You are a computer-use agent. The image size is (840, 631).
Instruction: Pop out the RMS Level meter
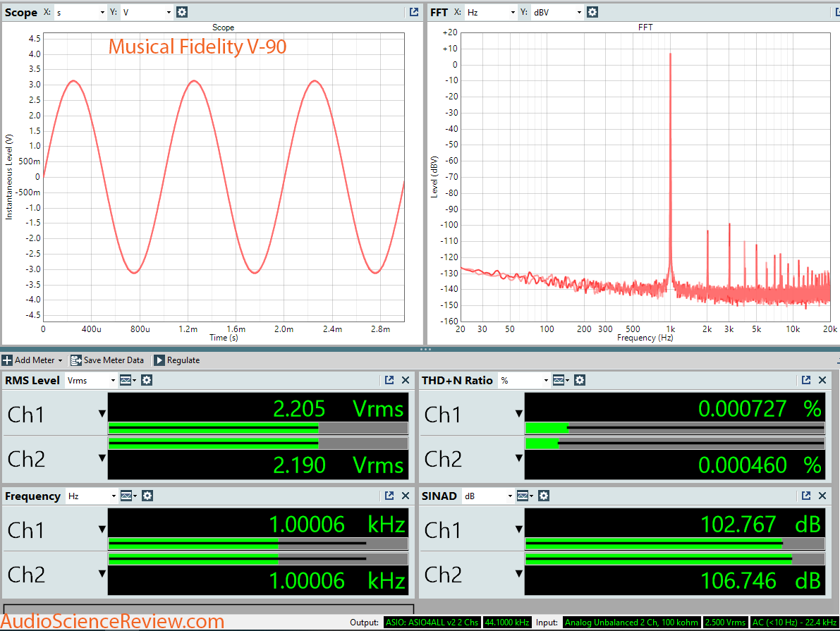coord(389,380)
